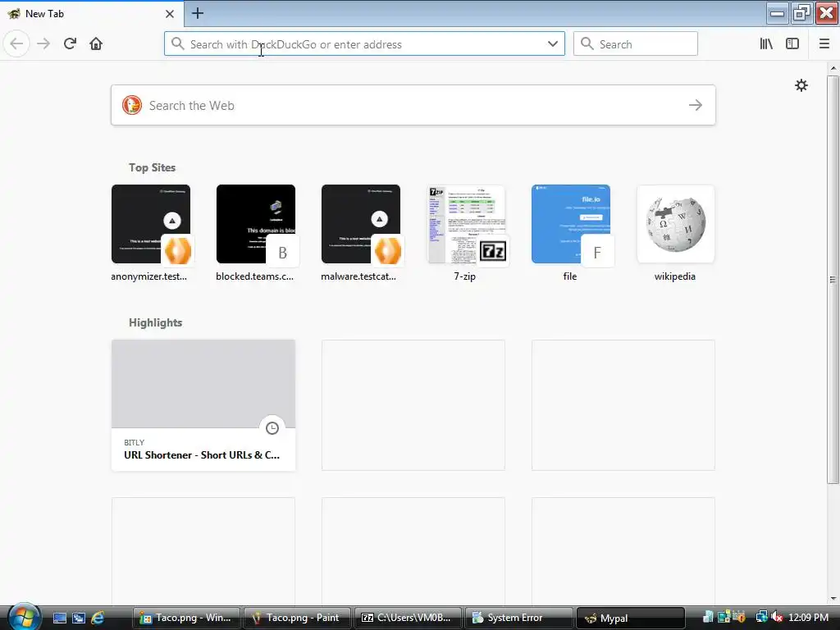Click the 12:09 PM system clock
The image size is (840, 630).
(x=808, y=617)
